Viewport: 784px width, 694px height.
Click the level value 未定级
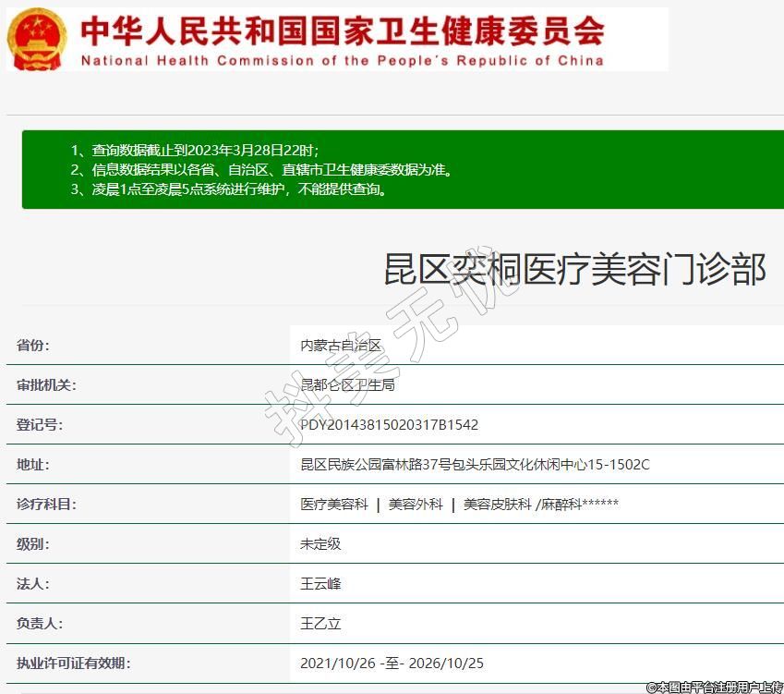pos(320,543)
